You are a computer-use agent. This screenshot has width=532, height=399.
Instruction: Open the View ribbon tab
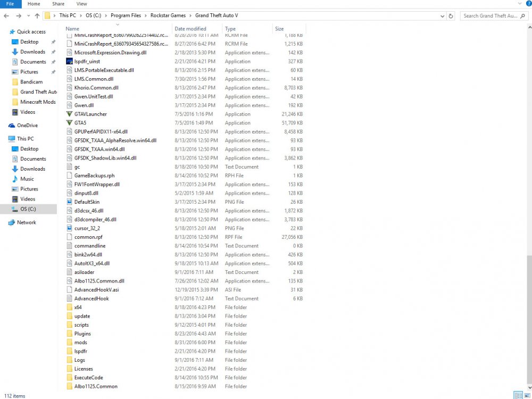[81, 4]
